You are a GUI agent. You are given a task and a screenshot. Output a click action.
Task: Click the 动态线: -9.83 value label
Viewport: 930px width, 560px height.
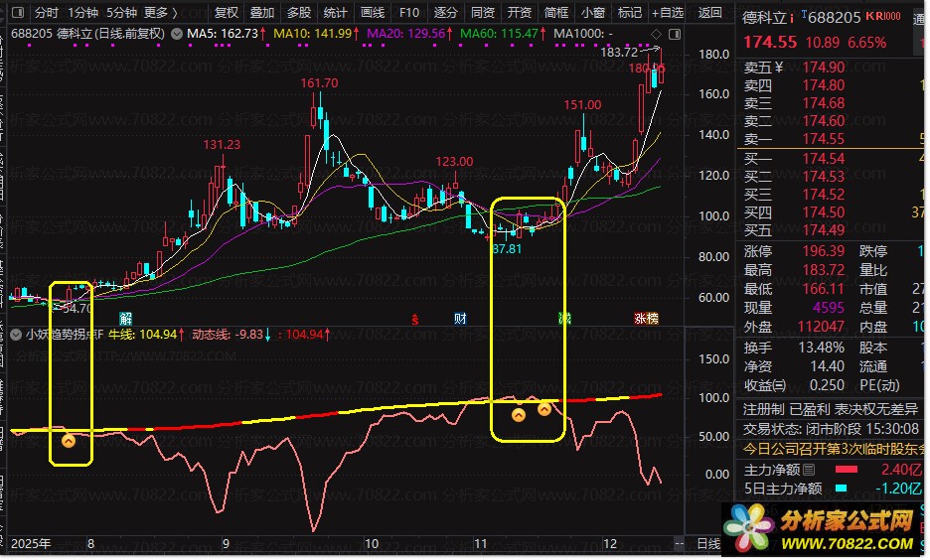click(232, 335)
